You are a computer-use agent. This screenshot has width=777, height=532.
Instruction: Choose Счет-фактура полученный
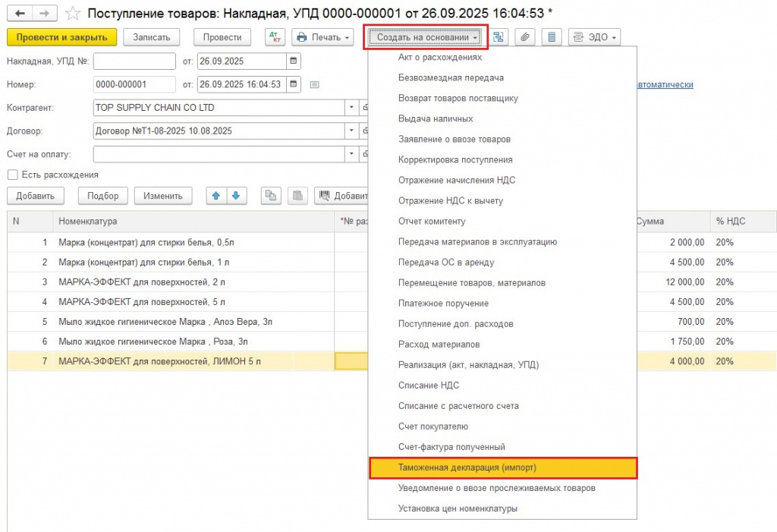(502, 447)
